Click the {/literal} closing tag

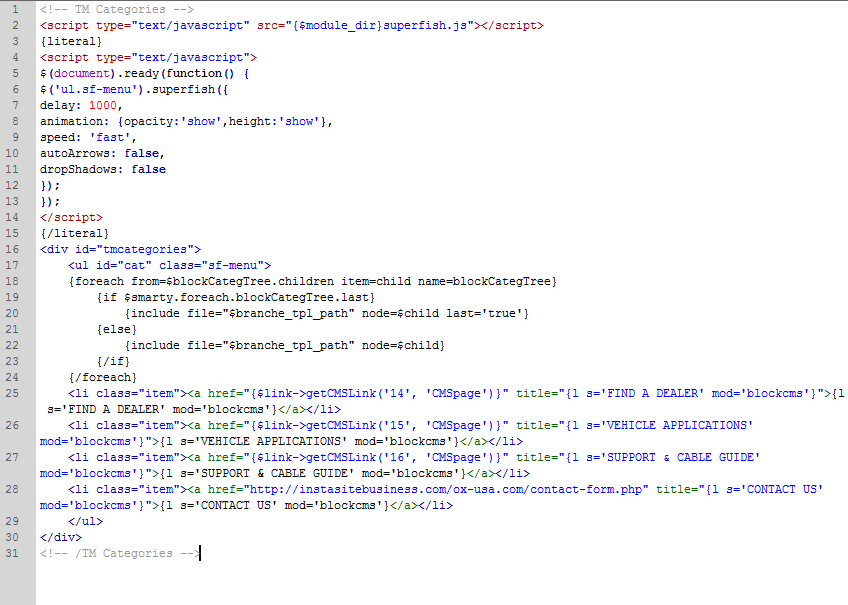click(75, 233)
